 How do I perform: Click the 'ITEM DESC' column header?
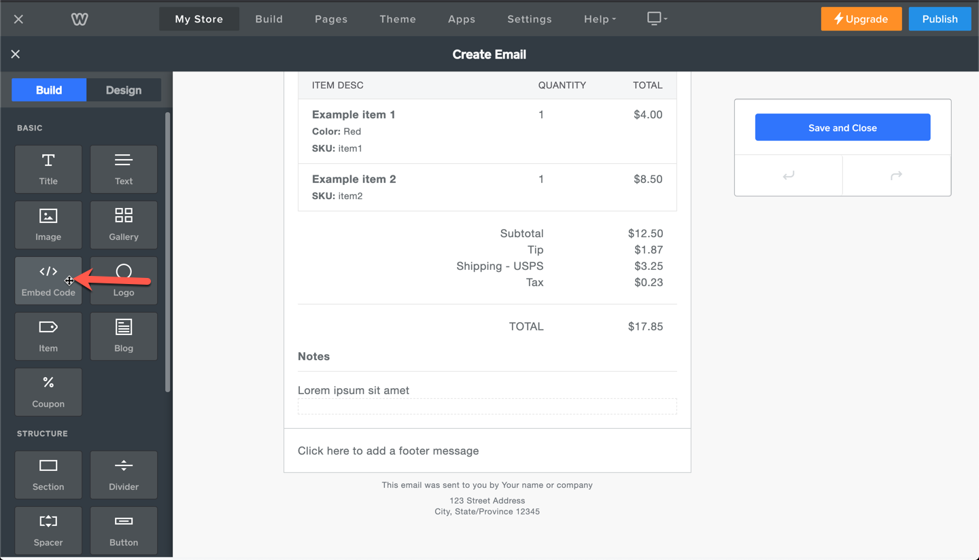point(338,85)
